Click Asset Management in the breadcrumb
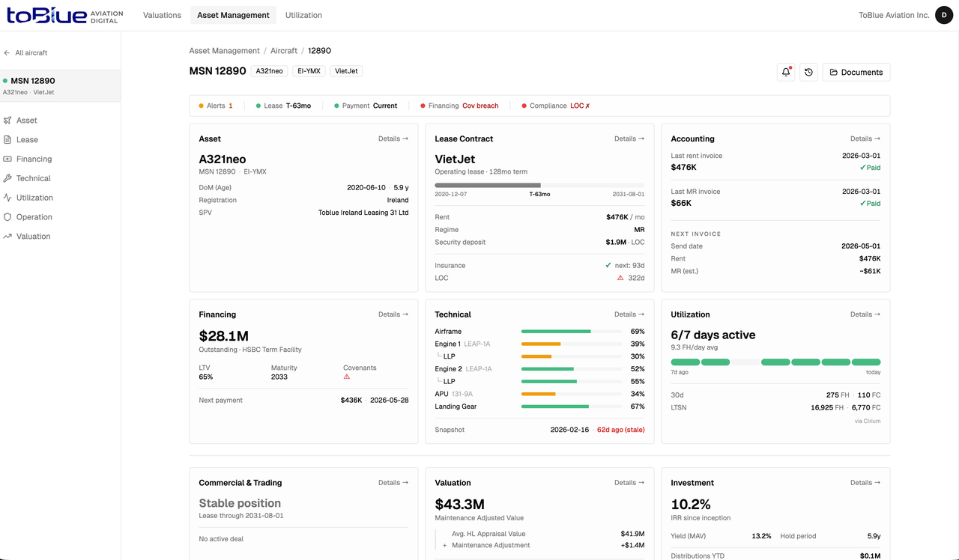The image size is (959, 560). pyautogui.click(x=225, y=51)
